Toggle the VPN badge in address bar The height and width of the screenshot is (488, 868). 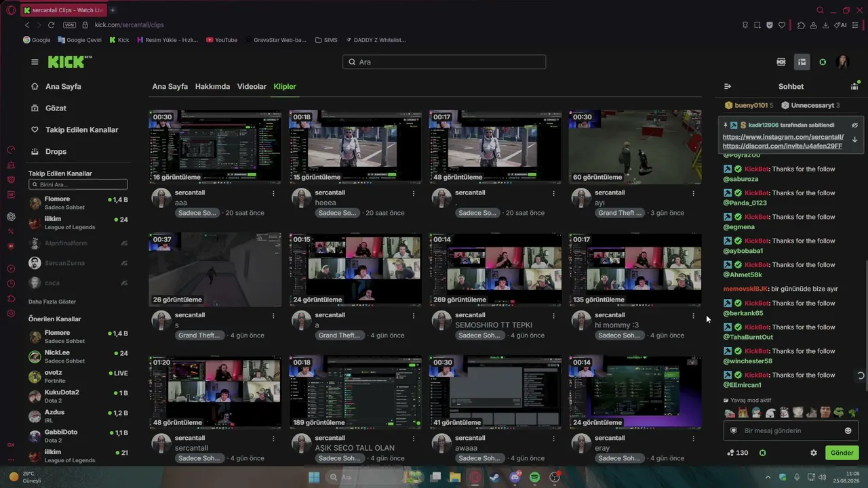point(69,25)
